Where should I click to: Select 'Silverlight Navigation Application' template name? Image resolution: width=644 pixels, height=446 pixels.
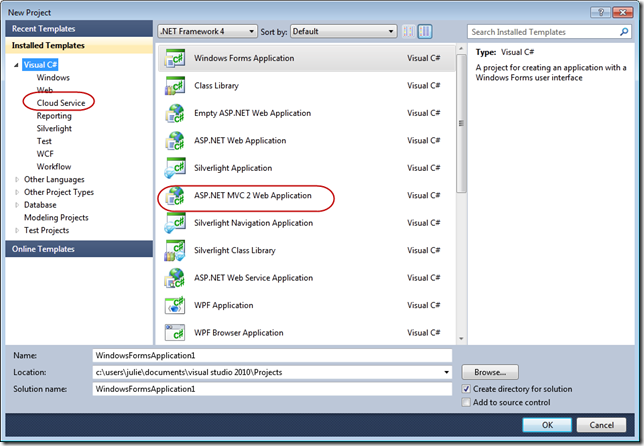point(253,223)
